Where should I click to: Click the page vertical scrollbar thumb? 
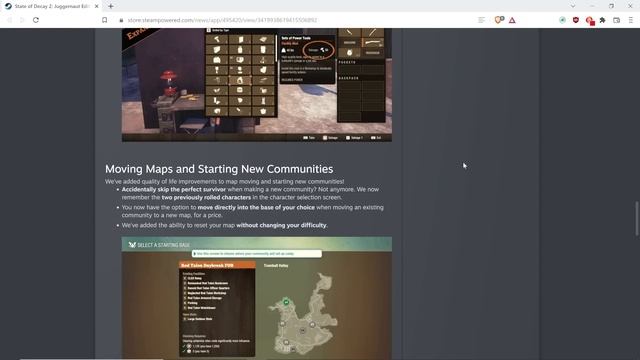tap(637, 218)
